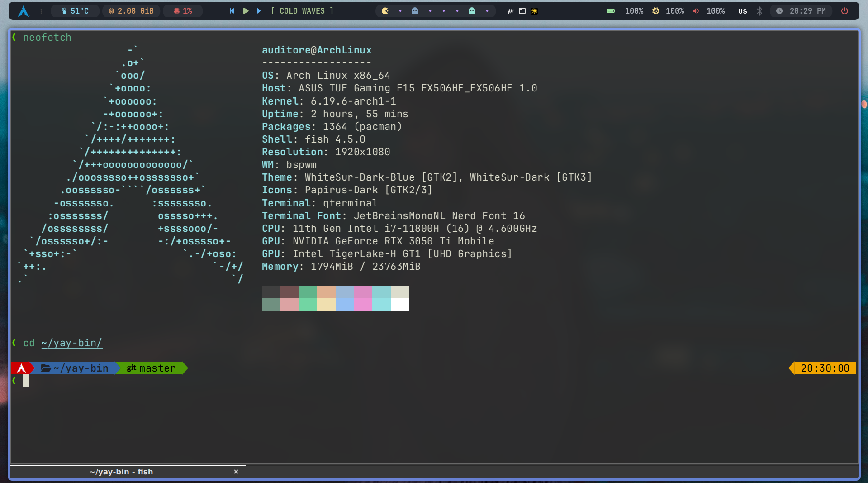Open the clock showing 20:29 PM
The height and width of the screenshot is (483, 868).
802,11
